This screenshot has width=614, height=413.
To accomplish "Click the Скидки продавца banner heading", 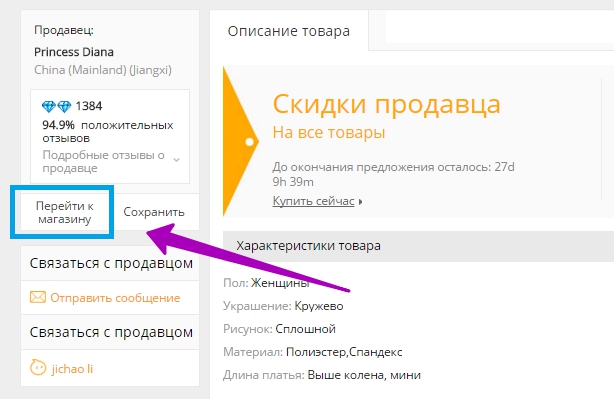I will (386, 104).
